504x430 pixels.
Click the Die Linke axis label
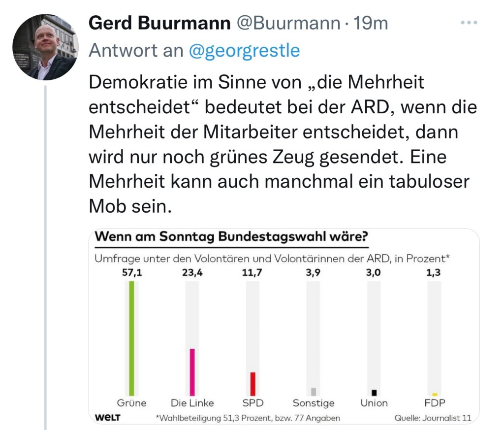point(192,403)
